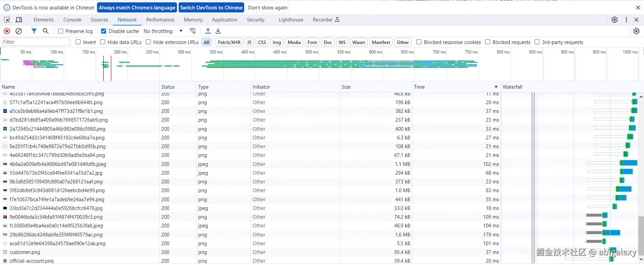Open the network conditions wifi icon
644x265 pixels.
192,31
